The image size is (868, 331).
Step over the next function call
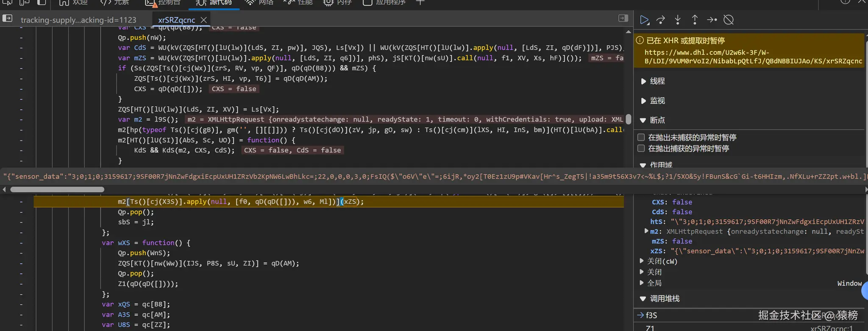tap(661, 20)
